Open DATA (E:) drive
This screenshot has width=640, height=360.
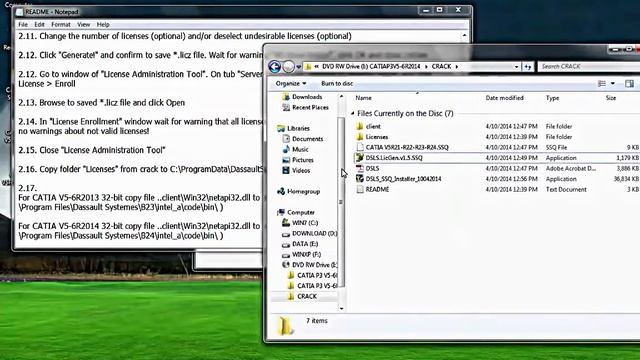point(305,244)
